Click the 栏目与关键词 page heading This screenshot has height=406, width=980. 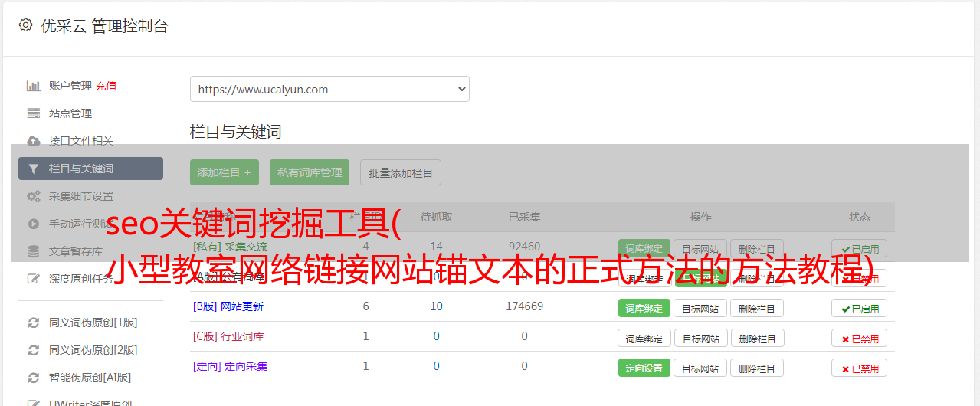click(236, 132)
